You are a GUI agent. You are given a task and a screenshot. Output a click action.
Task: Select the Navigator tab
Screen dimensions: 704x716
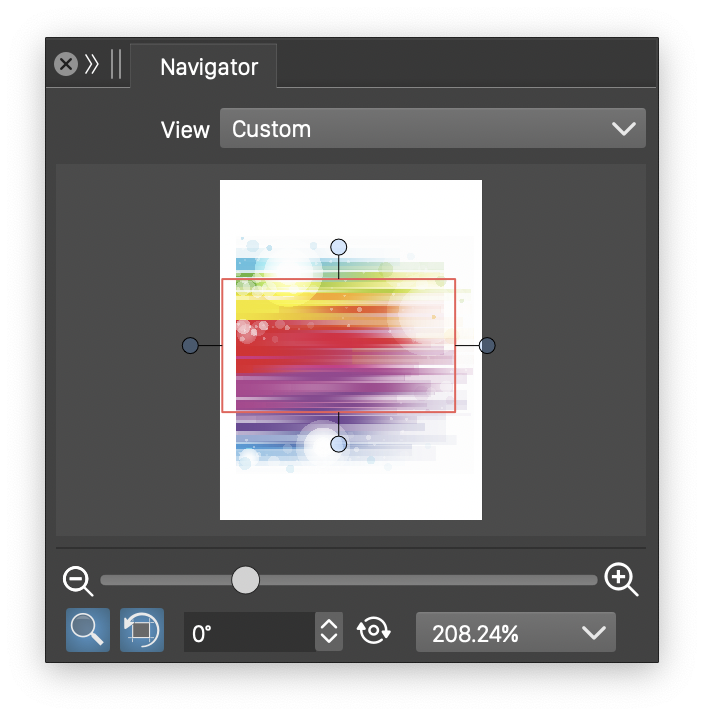click(x=209, y=67)
